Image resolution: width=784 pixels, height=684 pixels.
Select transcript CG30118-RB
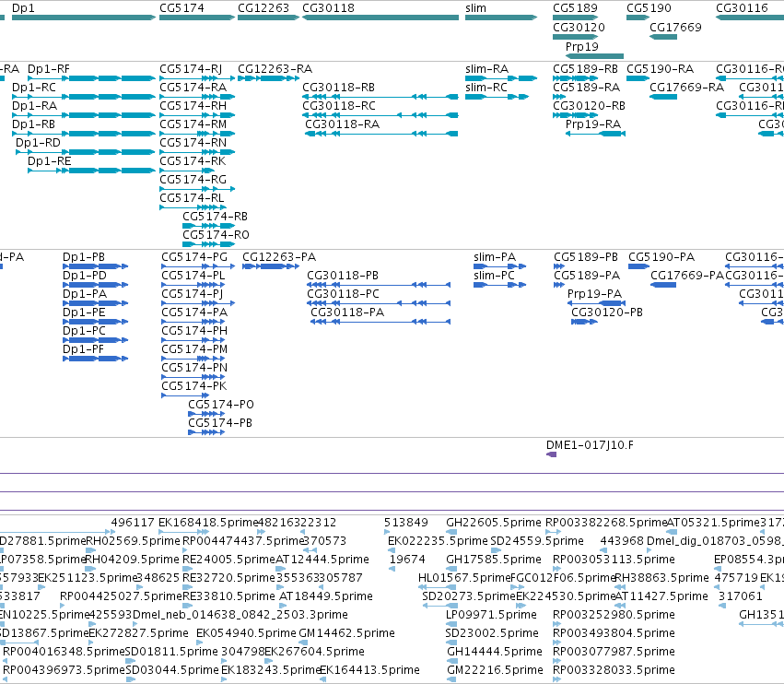click(338, 87)
